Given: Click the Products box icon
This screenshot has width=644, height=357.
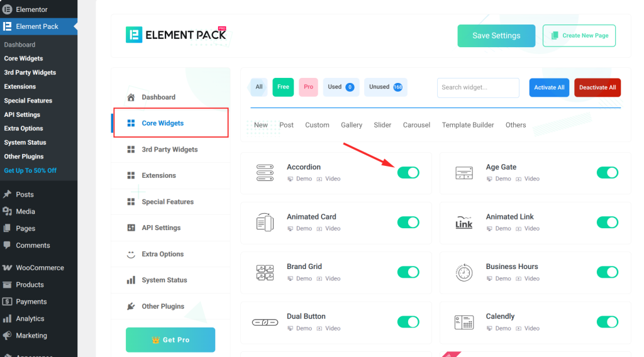Looking at the screenshot, I should coord(7,284).
